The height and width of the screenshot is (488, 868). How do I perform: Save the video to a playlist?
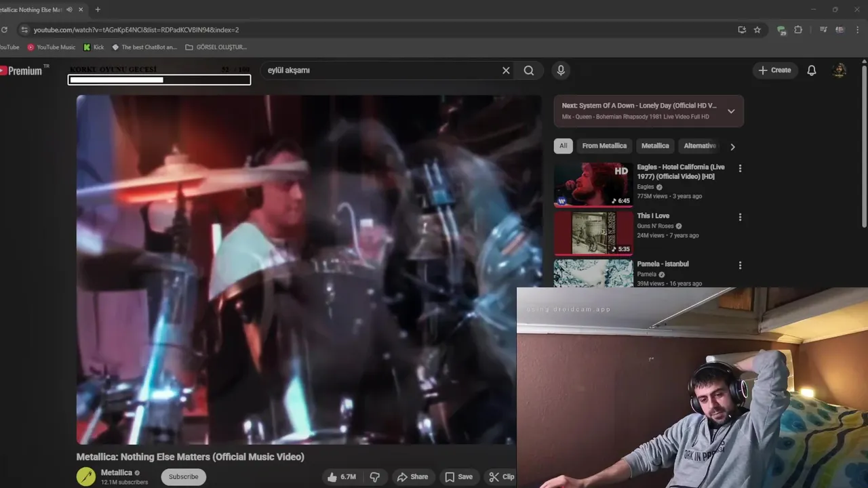tap(458, 477)
